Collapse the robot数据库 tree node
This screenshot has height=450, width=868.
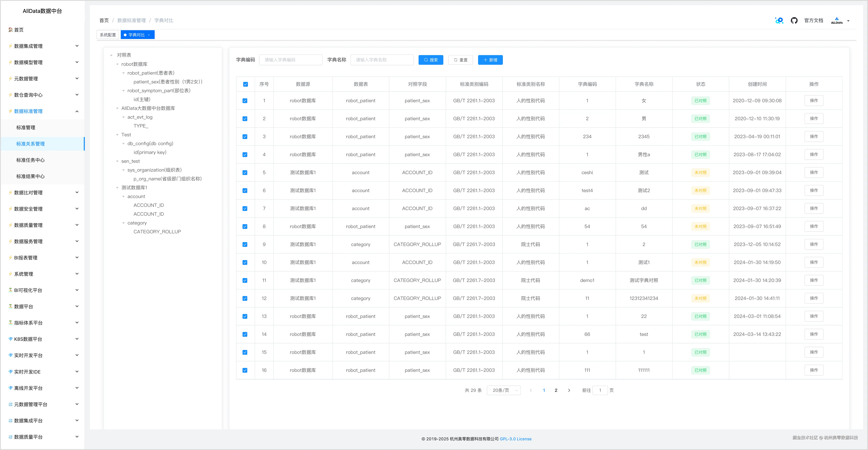pos(117,64)
